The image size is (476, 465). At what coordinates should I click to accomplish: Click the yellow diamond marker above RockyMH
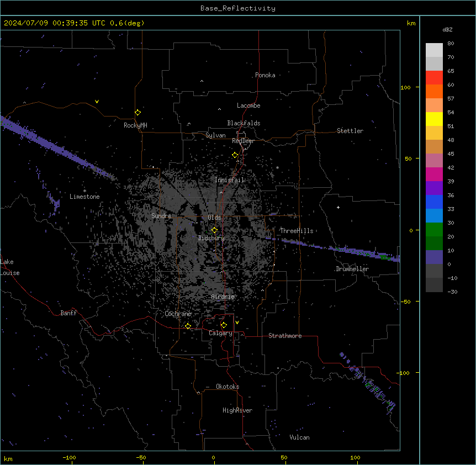[137, 113]
